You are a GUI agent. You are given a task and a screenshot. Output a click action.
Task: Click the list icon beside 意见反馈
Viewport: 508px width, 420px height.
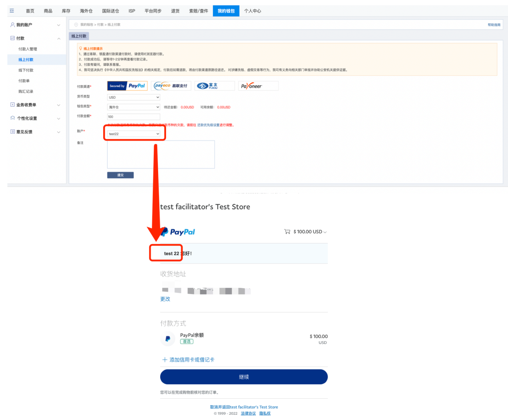[x=12, y=132]
